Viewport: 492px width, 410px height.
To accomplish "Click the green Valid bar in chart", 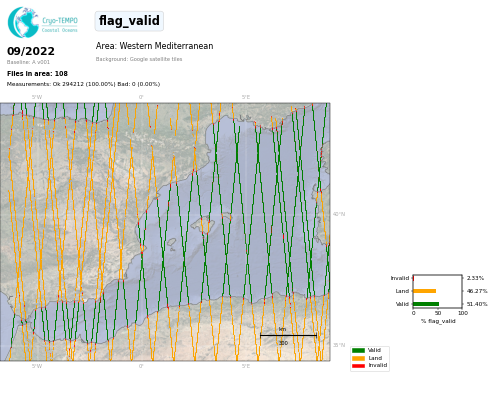I will click(x=426, y=304).
